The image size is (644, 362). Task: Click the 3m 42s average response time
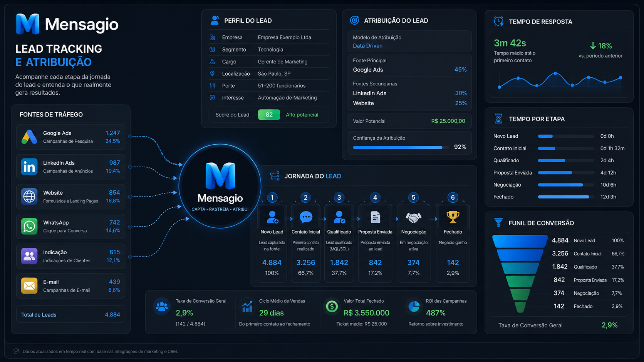tap(510, 43)
